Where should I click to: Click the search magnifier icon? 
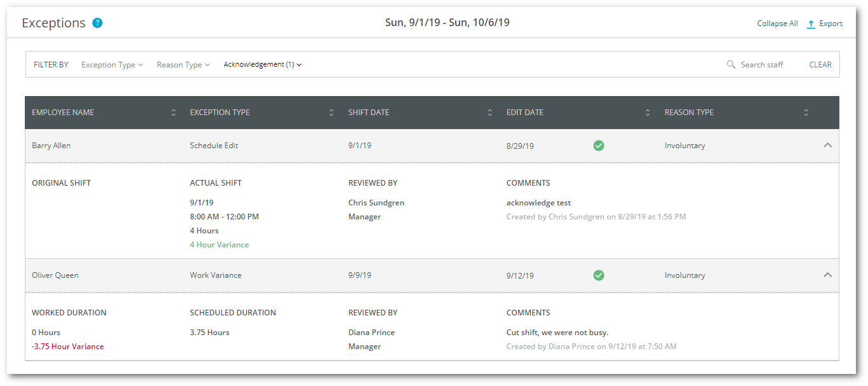731,65
